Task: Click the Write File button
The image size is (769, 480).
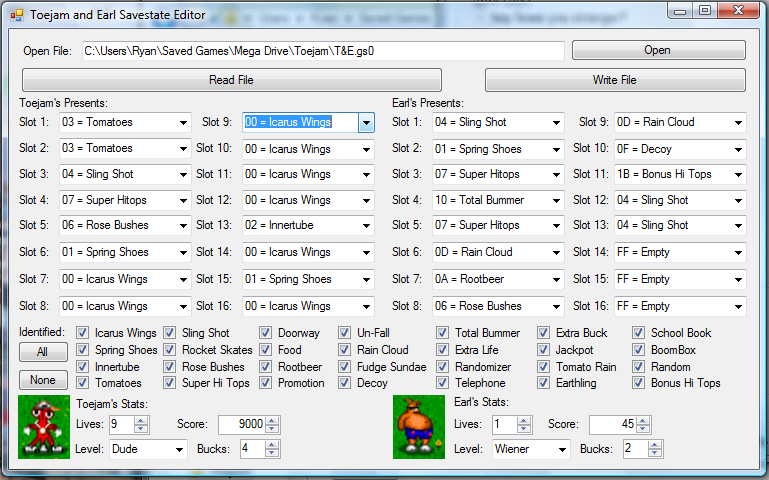Action: (x=615, y=80)
